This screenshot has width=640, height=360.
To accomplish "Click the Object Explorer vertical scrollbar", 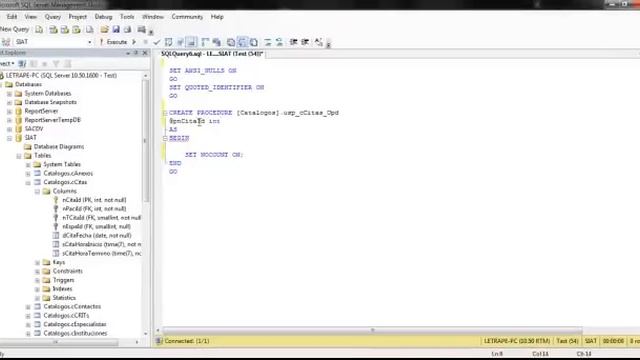I will 145,141.
